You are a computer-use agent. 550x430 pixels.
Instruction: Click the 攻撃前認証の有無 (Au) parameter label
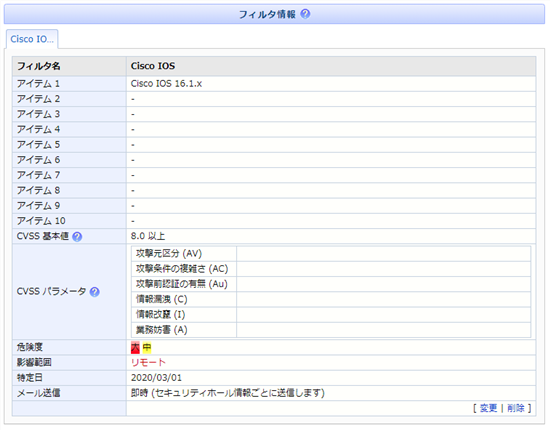[x=182, y=284]
